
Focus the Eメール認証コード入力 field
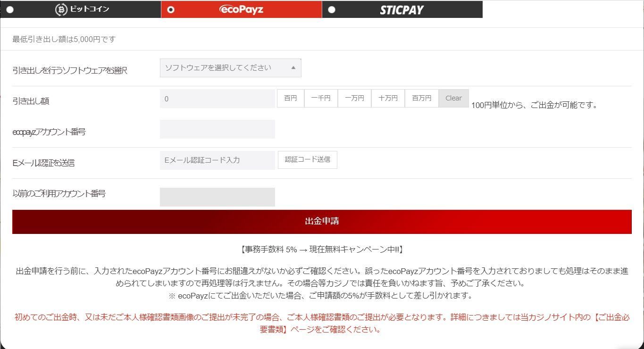pos(217,160)
